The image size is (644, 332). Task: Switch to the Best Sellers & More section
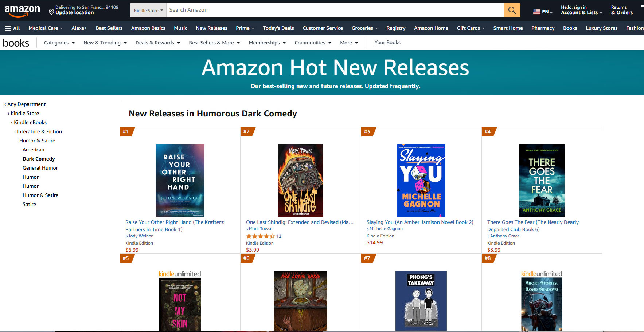(x=214, y=43)
